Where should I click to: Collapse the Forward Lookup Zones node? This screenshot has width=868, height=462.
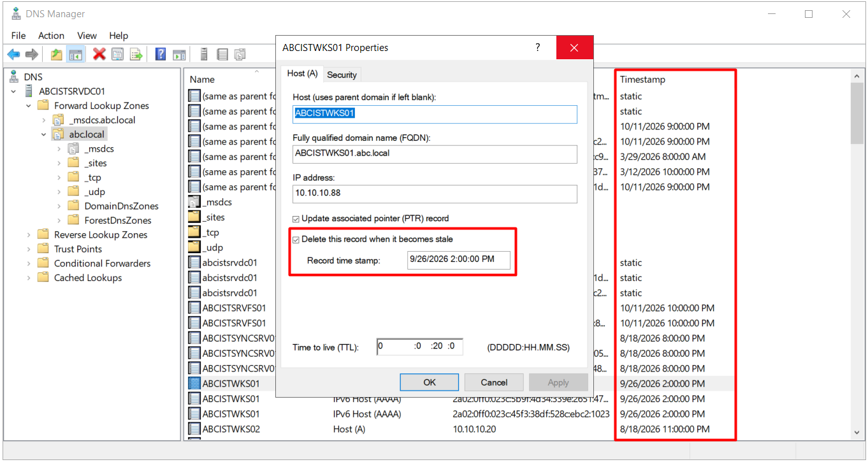(29, 106)
